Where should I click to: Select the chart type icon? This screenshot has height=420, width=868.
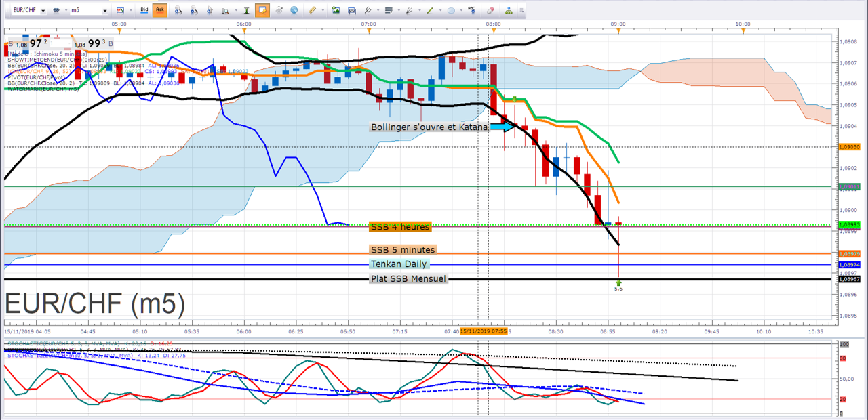tap(120, 11)
